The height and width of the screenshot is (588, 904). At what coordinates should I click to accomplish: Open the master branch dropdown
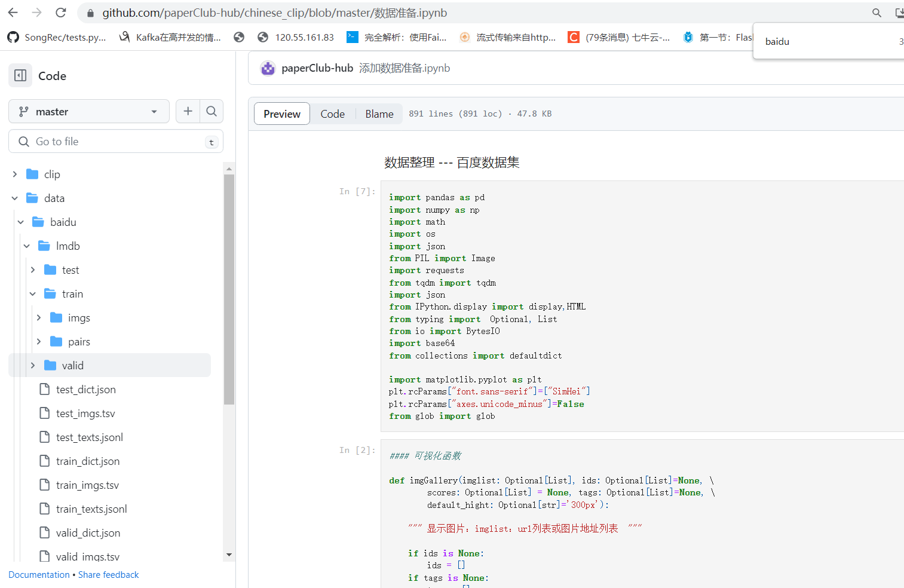[x=89, y=111]
